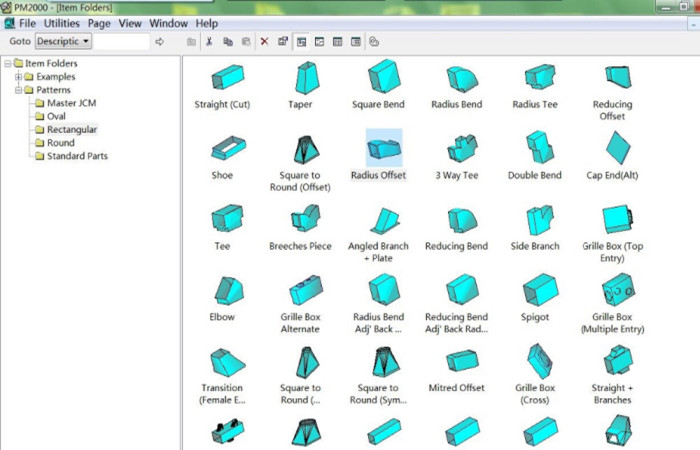Click the red X Delete icon
The width and height of the screenshot is (700, 450).
click(264, 42)
